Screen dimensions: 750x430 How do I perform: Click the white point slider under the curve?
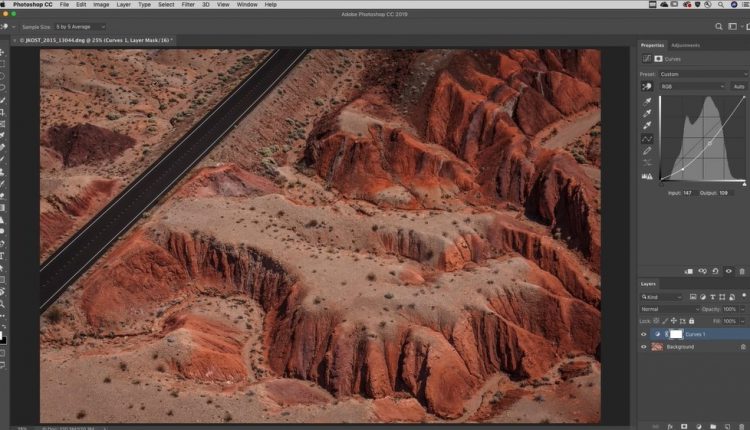pyautogui.click(x=743, y=183)
